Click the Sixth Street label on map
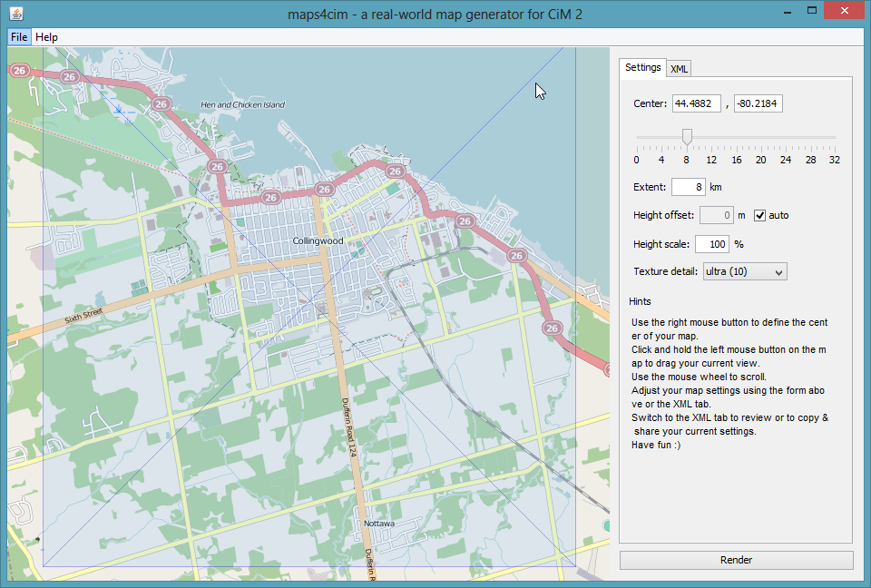This screenshot has height=588, width=871. (x=83, y=316)
